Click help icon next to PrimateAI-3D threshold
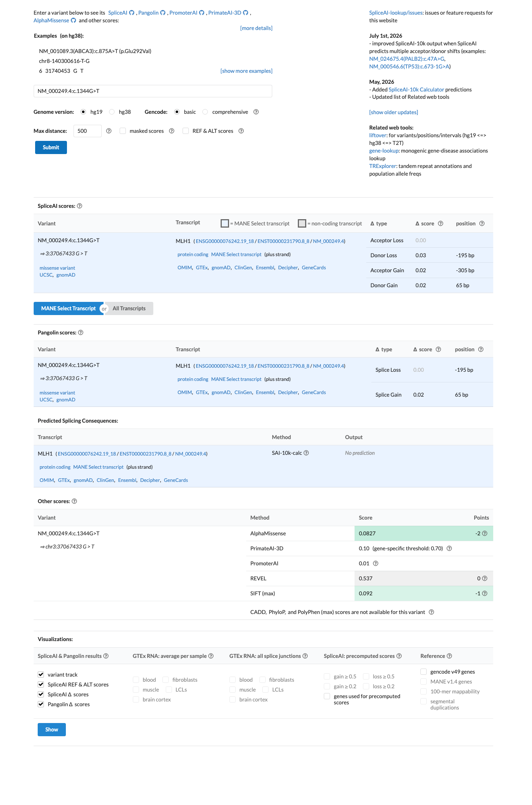The image size is (532, 805). 449,548
